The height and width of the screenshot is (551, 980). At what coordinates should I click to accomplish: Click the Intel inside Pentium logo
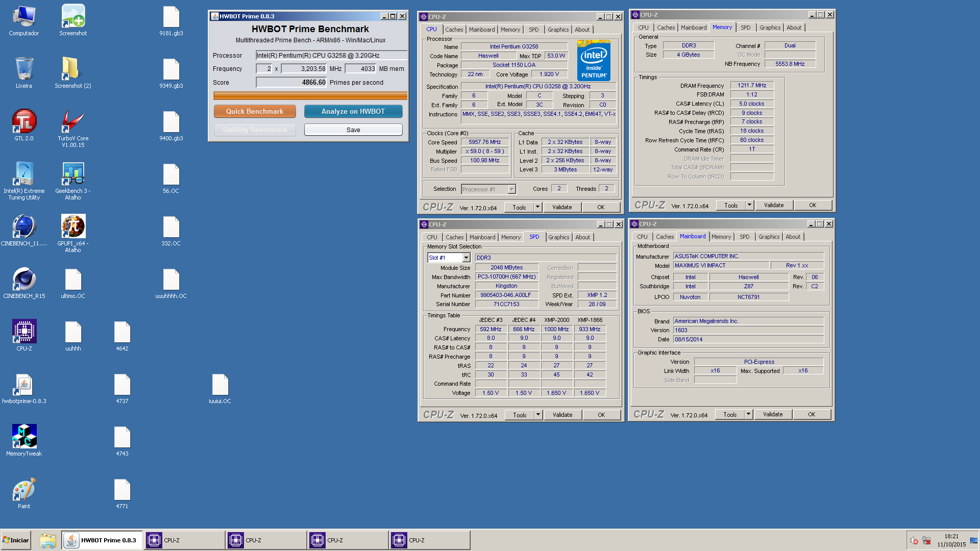594,60
